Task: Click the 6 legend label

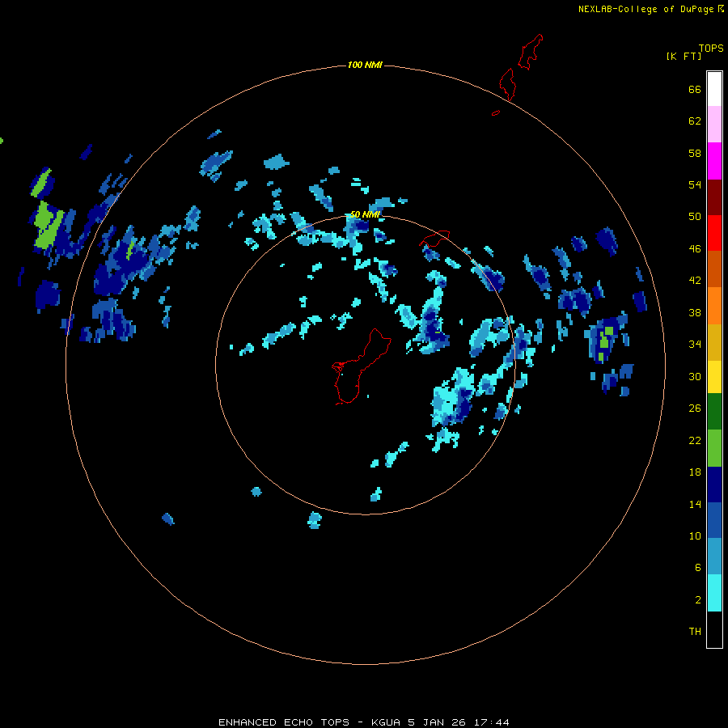Action: (x=697, y=567)
